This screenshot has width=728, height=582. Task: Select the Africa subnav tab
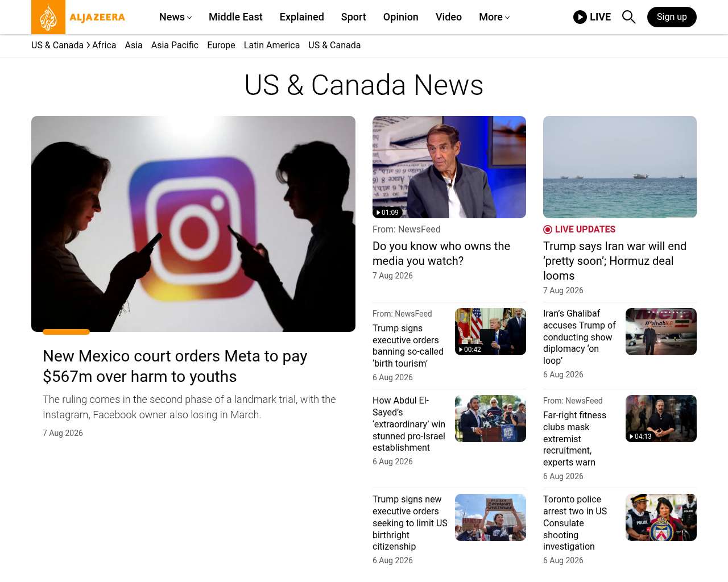[x=104, y=45]
